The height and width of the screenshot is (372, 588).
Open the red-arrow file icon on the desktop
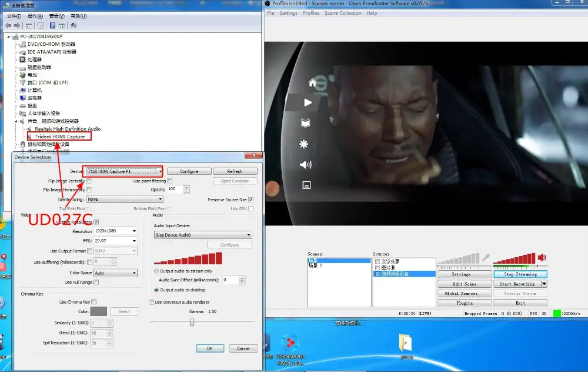click(289, 343)
